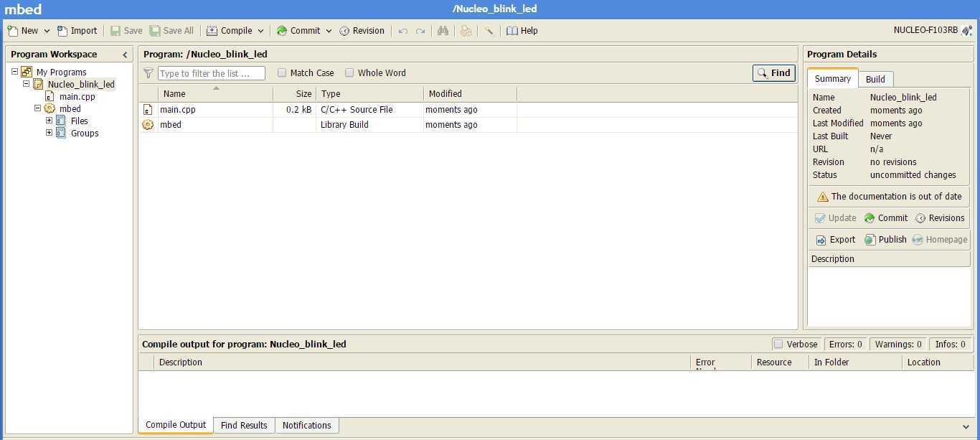Image resolution: width=980 pixels, height=440 pixels.
Task: Expand the Groups tree node
Action: [49, 133]
